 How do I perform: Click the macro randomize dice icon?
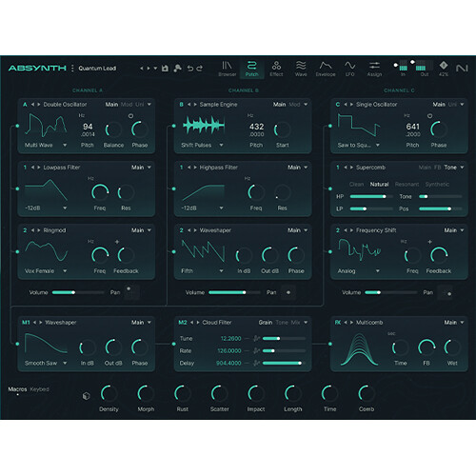pyautogui.click(x=86, y=396)
